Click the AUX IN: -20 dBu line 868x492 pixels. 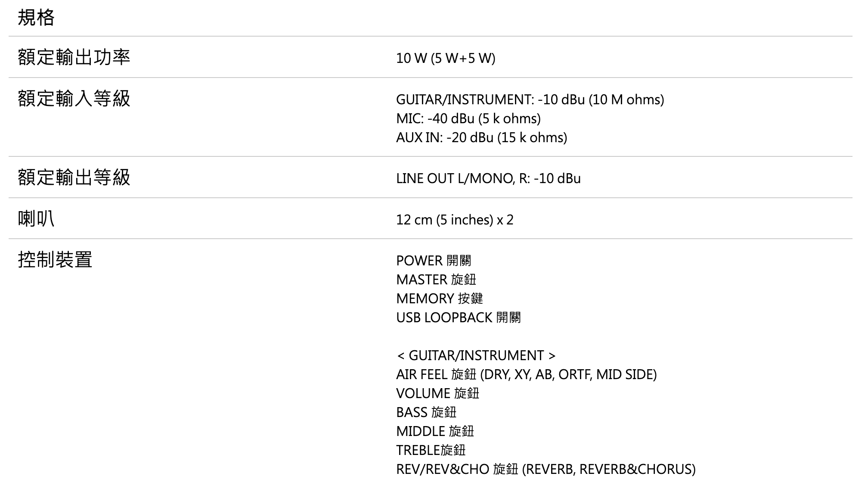point(481,137)
